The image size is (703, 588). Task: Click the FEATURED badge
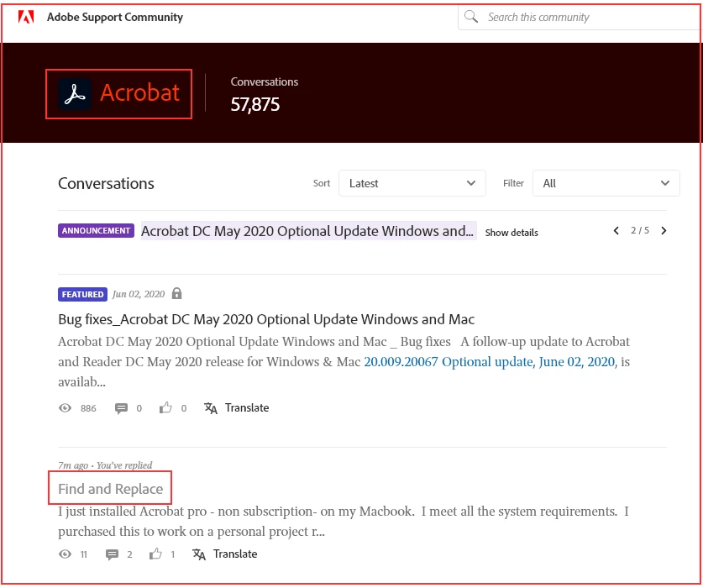(82, 295)
